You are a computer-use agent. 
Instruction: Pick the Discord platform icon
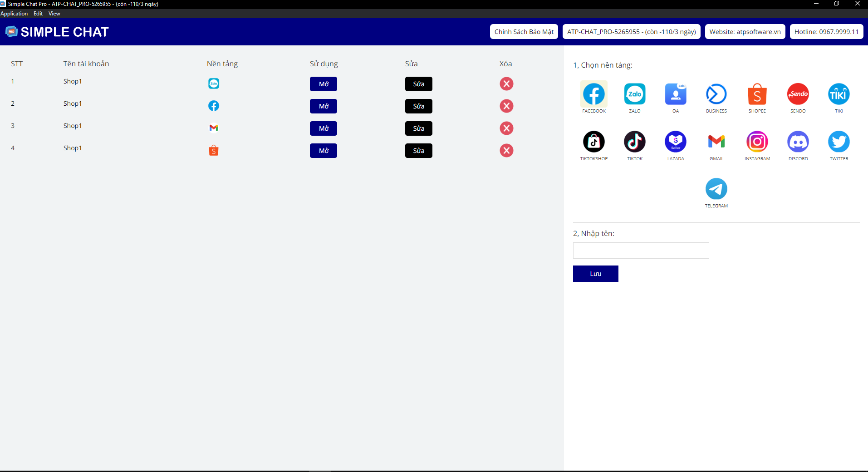tap(798, 142)
